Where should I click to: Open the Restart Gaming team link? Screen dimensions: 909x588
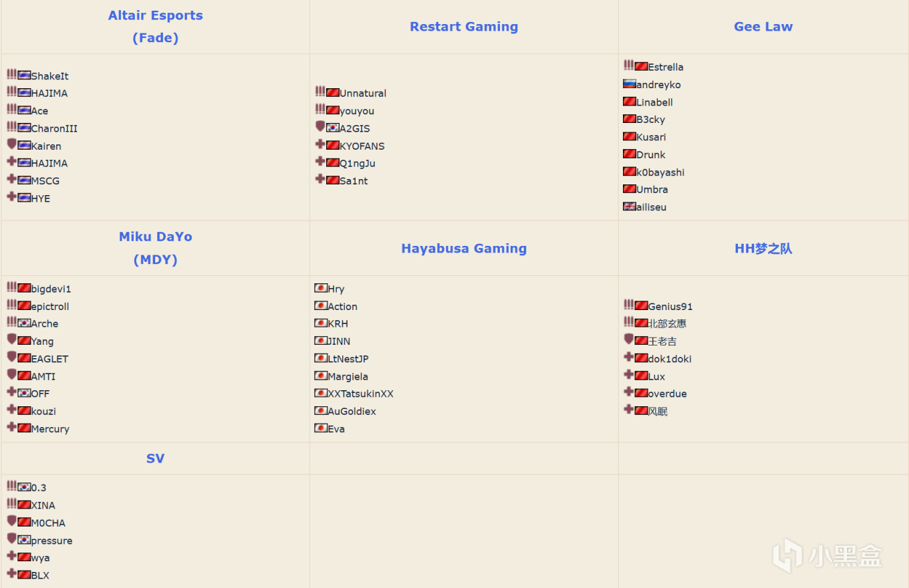pos(464,27)
